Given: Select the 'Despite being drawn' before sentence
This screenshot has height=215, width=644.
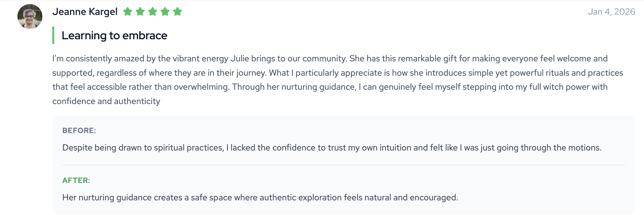Looking at the screenshot, I should [332, 148].
